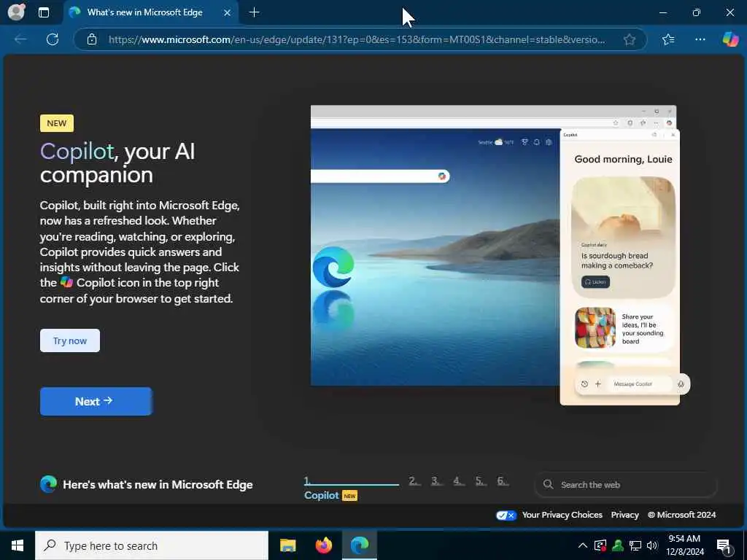The width and height of the screenshot is (747, 560).
Task: Click the NEW badge above heading
Action: pos(57,123)
